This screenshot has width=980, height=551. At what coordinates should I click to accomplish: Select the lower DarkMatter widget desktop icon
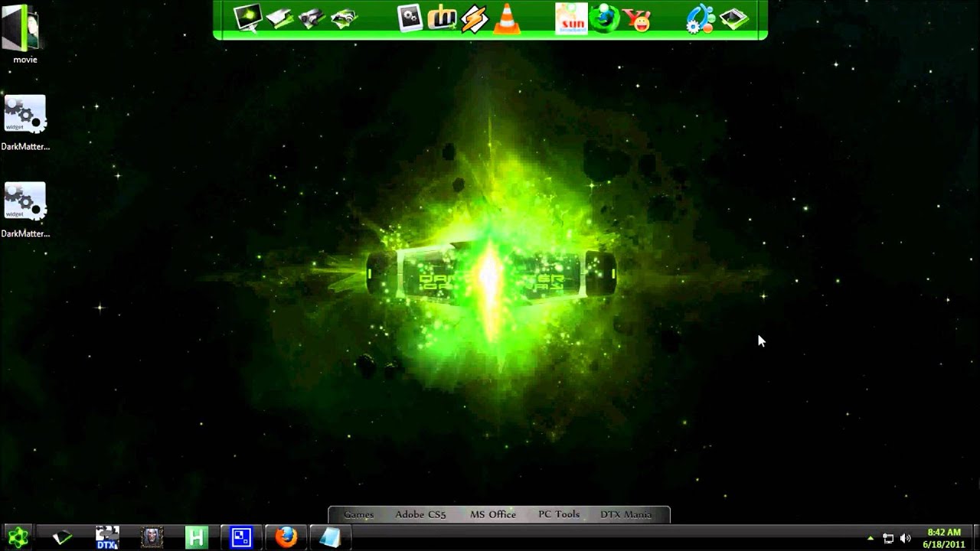[x=24, y=210]
